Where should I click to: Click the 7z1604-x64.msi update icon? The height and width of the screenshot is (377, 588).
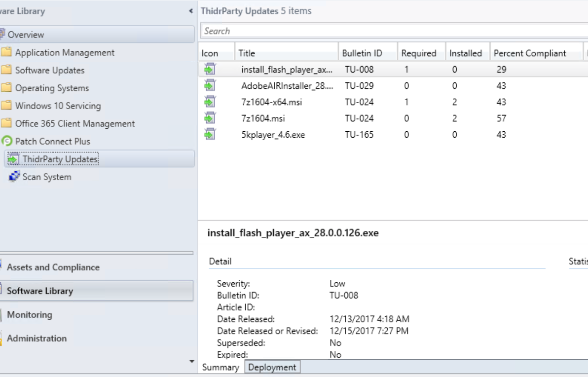(210, 102)
